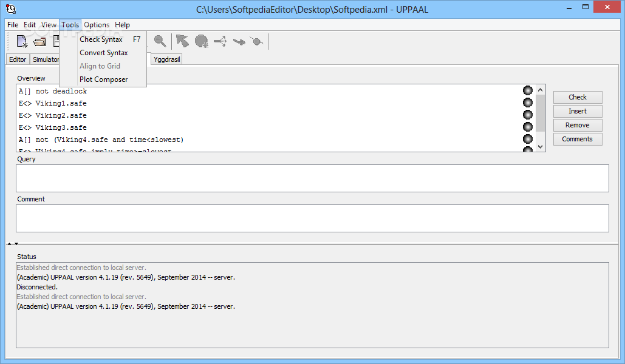This screenshot has height=364, width=625.
Task: Click status indicator for Viking4.safe time<slowest query
Action: 528,139
